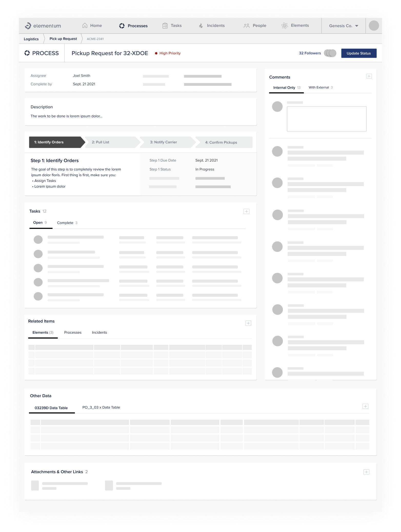Select step 4: Confirm Pickups
This screenshot has width=401, height=532.
pos(224,142)
